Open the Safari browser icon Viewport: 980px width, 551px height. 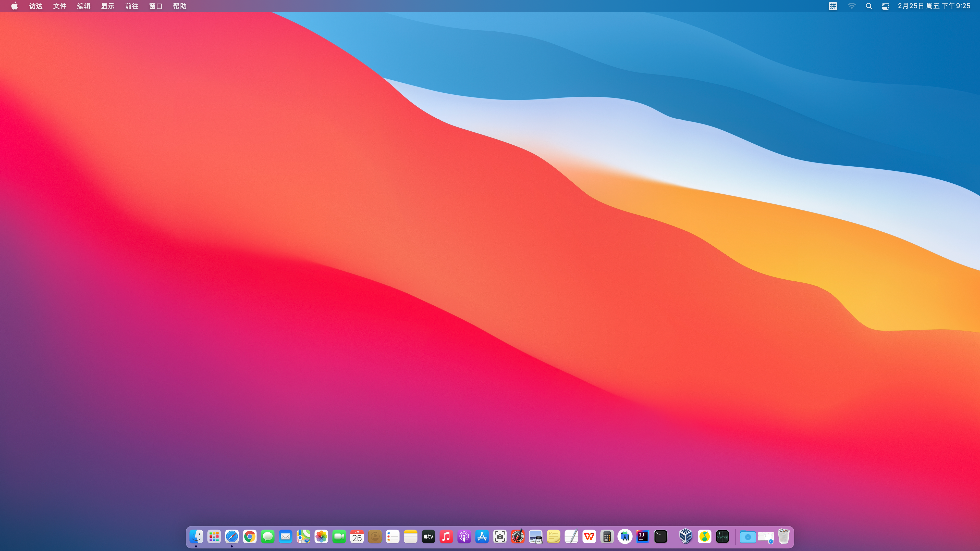pyautogui.click(x=232, y=536)
